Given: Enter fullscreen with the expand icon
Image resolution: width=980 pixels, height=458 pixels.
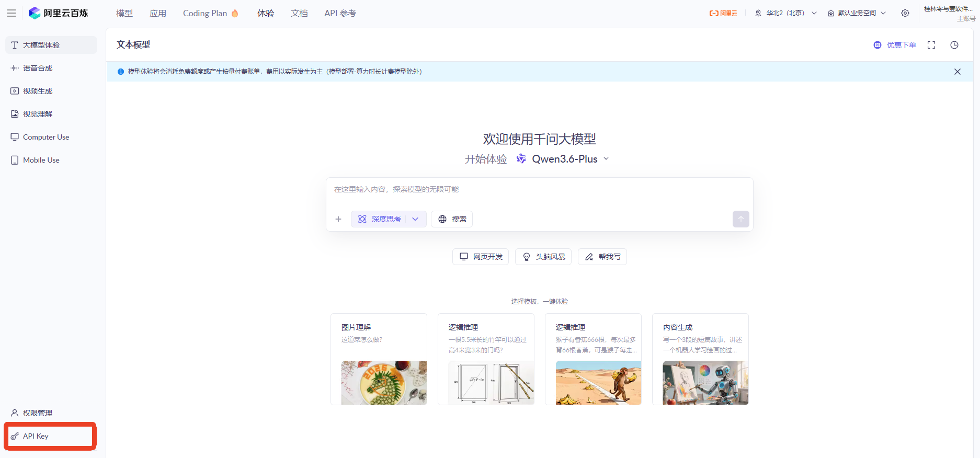Looking at the screenshot, I should pyautogui.click(x=931, y=45).
